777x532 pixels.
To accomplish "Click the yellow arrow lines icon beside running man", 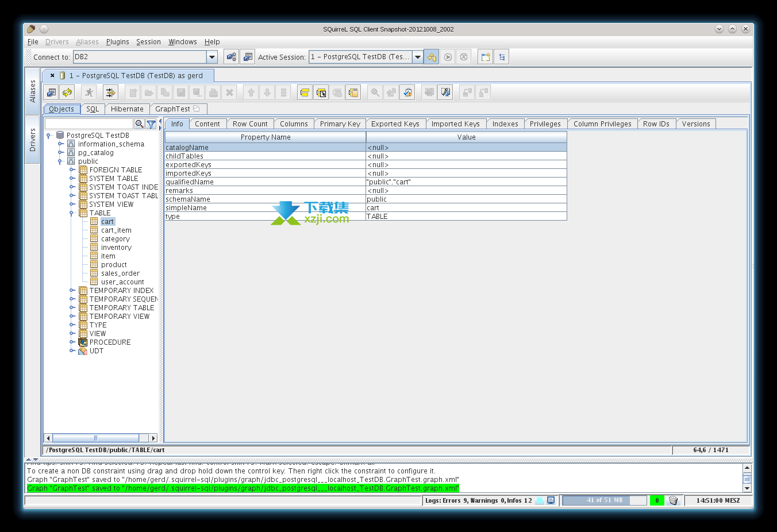I will click(x=110, y=92).
